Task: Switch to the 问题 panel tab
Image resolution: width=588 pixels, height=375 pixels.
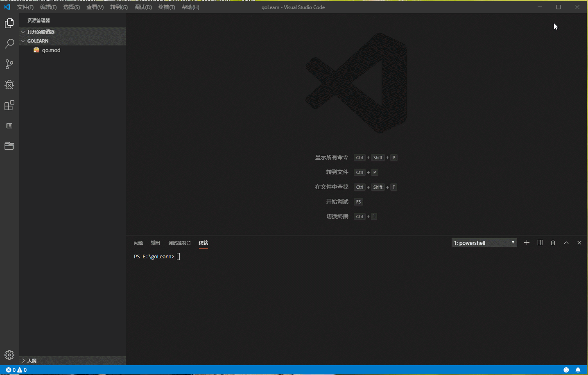Action: click(138, 243)
